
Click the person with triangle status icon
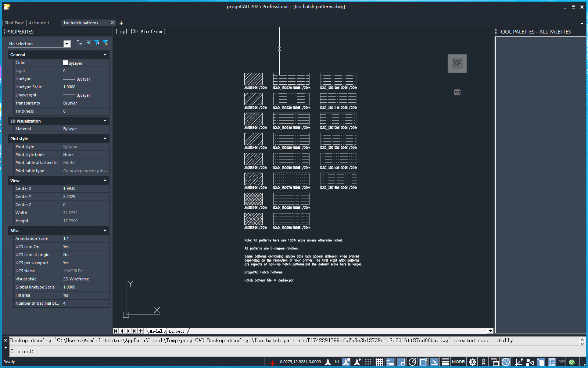click(x=530, y=362)
